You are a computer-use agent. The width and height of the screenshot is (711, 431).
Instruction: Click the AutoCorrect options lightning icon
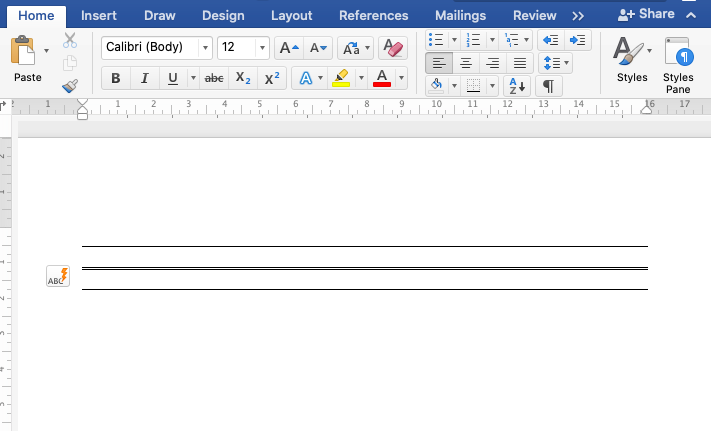[x=58, y=276]
